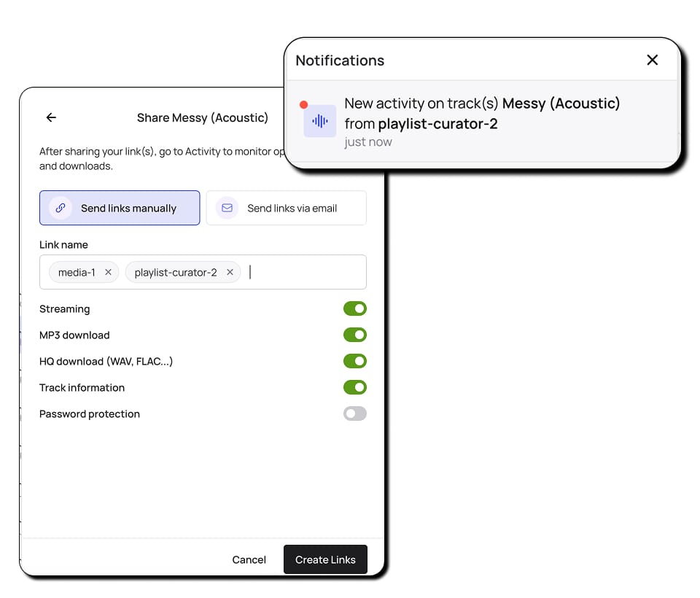Click the audio waveform icon in the notification

coord(319,120)
